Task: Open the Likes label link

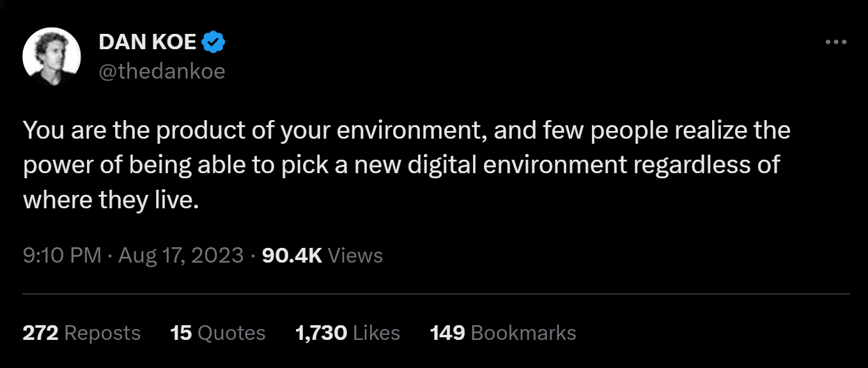Action: coord(376,333)
